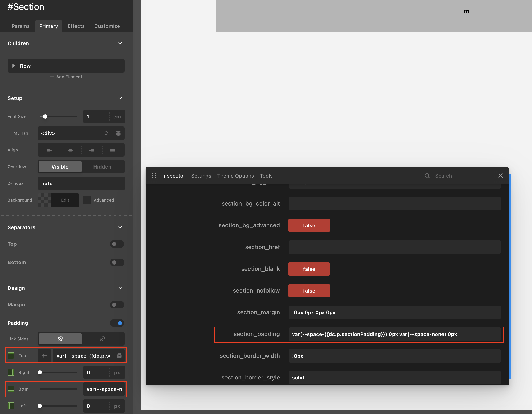Open the Theme Options tab

(x=235, y=176)
